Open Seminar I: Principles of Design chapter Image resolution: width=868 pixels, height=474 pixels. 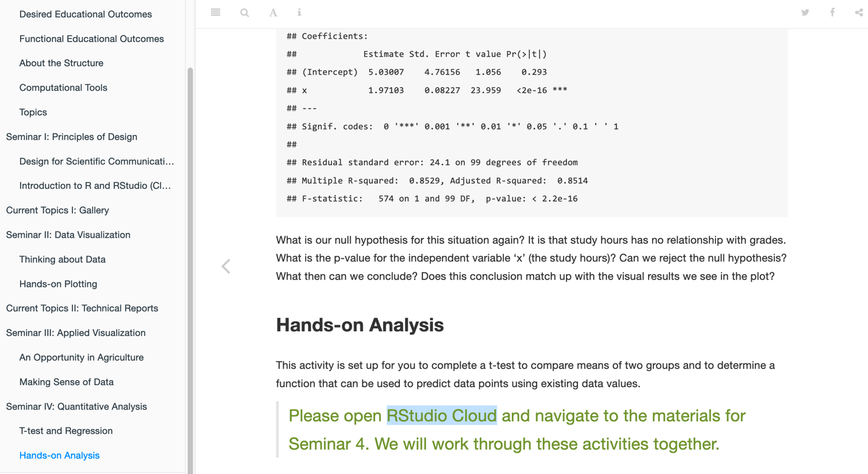click(72, 137)
